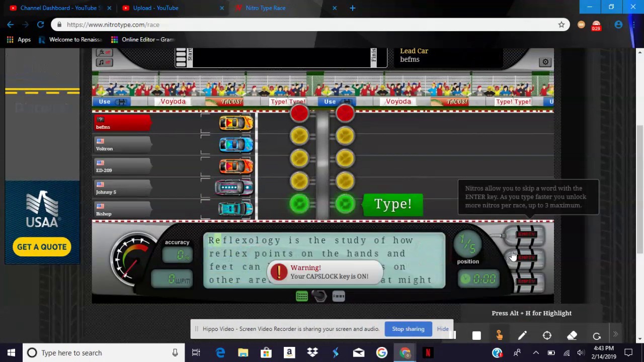Open a new browser tab

pos(352,8)
